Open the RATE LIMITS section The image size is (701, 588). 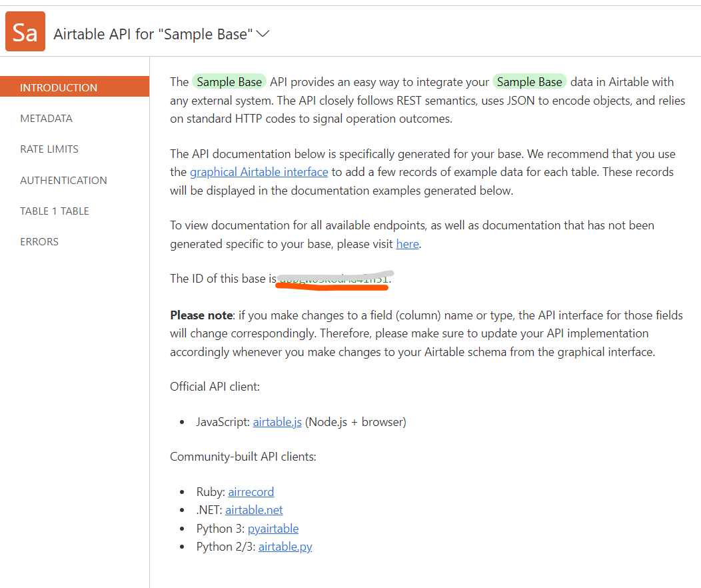coord(49,149)
